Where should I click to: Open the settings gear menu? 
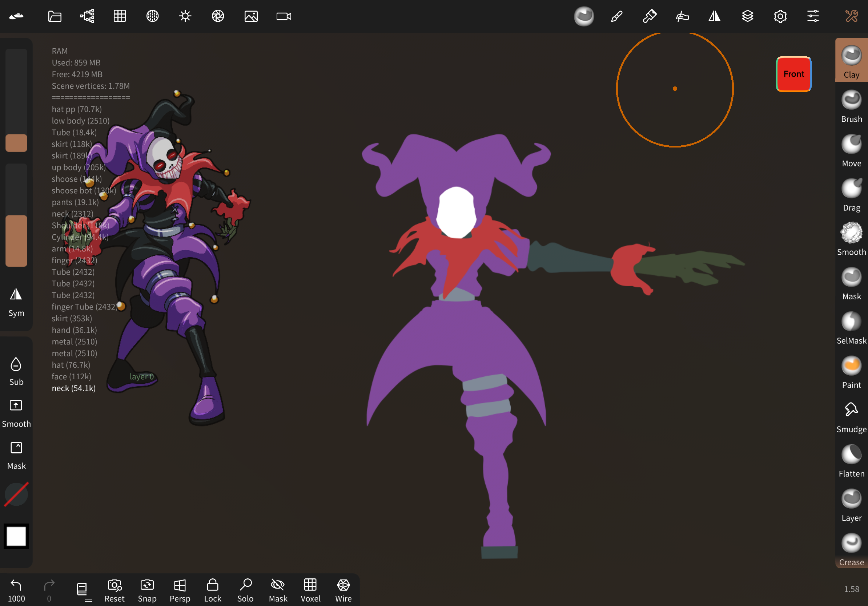tap(780, 16)
